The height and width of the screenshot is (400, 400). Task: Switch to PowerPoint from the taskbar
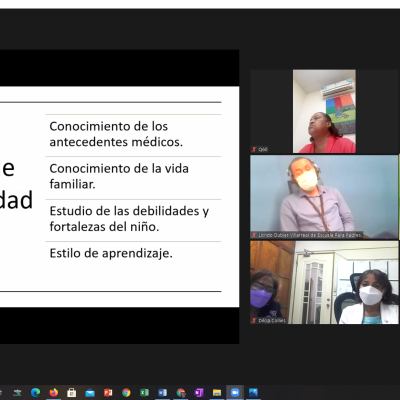pos(108,392)
